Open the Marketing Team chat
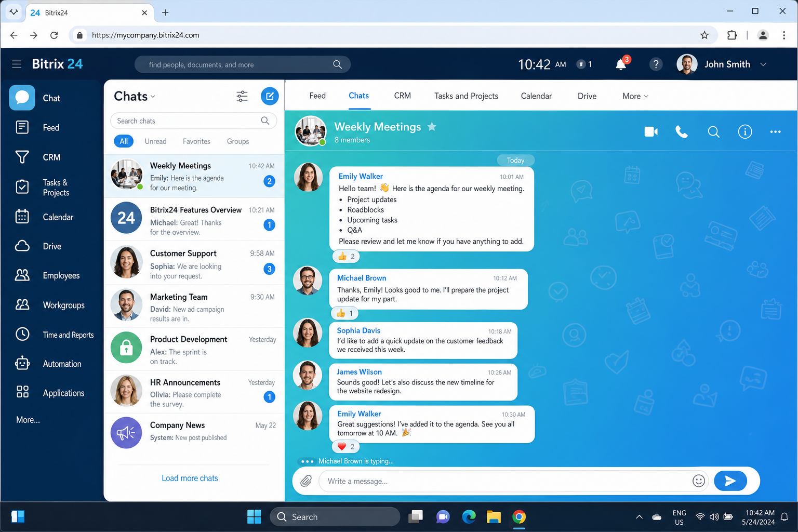This screenshot has height=532, width=798. pyautogui.click(x=194, y=306)
